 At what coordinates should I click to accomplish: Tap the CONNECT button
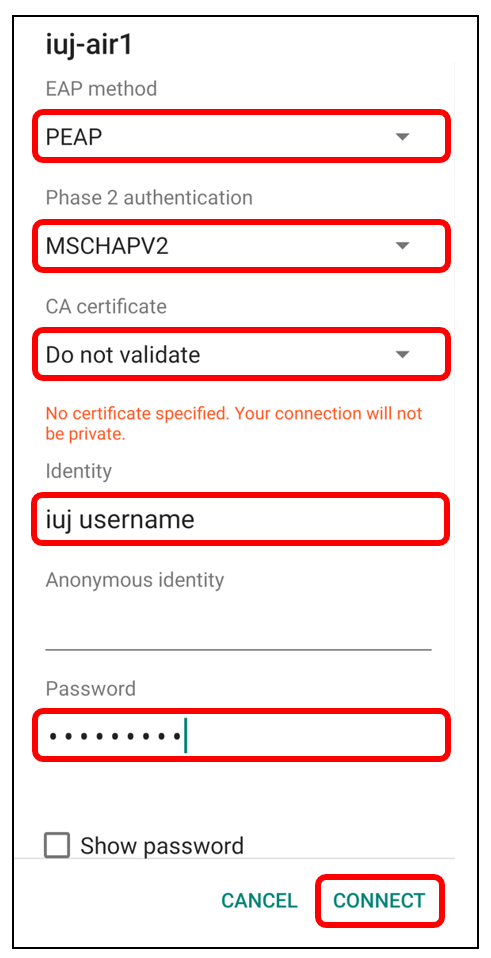(x=379, y=901)
